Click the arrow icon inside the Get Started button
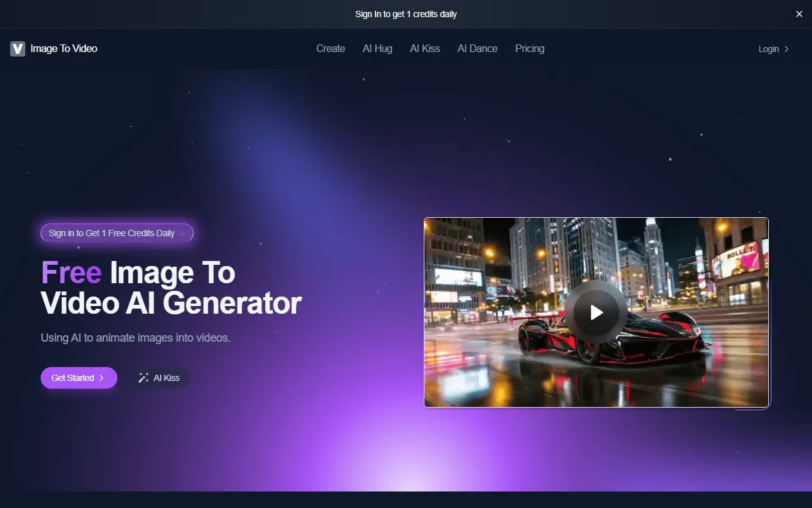The width and height of the screenshot is (812, 508). coord(101,378)
